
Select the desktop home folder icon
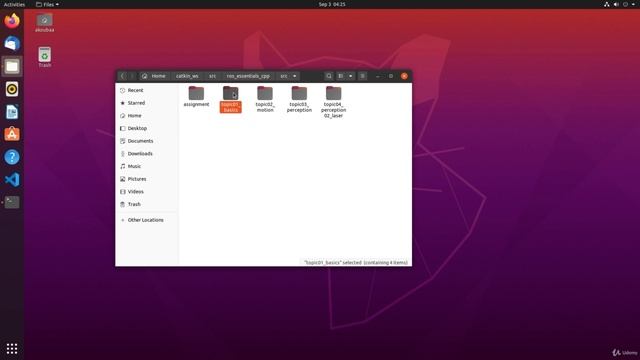point(44,23)
